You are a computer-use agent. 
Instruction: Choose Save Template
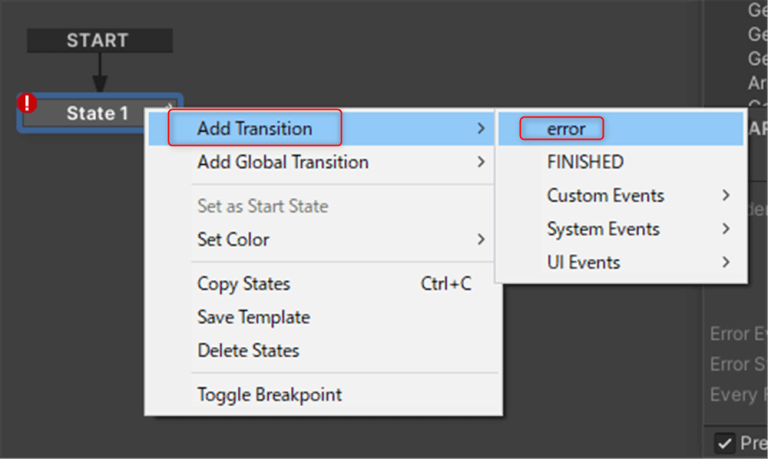tap(254, 317)
